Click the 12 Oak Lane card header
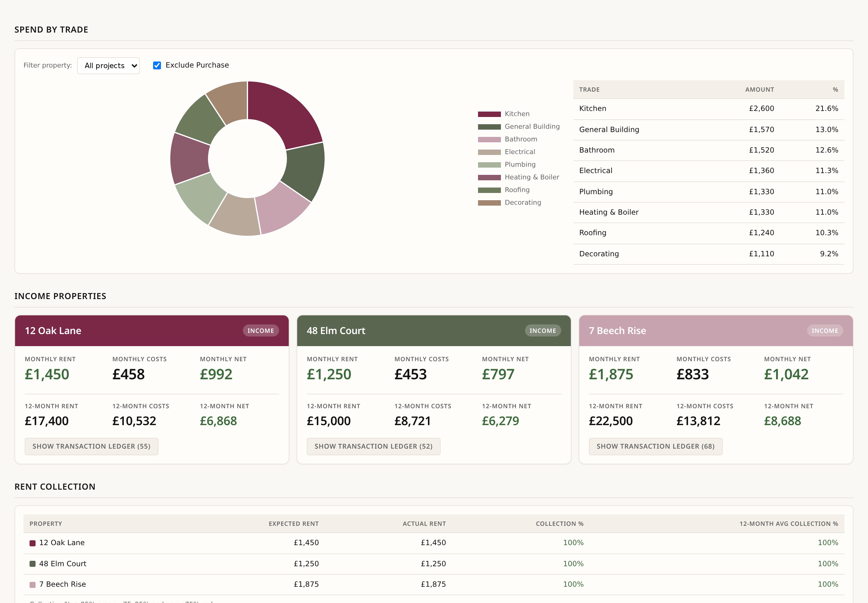The image size is (868, 603). click(152, 330)
